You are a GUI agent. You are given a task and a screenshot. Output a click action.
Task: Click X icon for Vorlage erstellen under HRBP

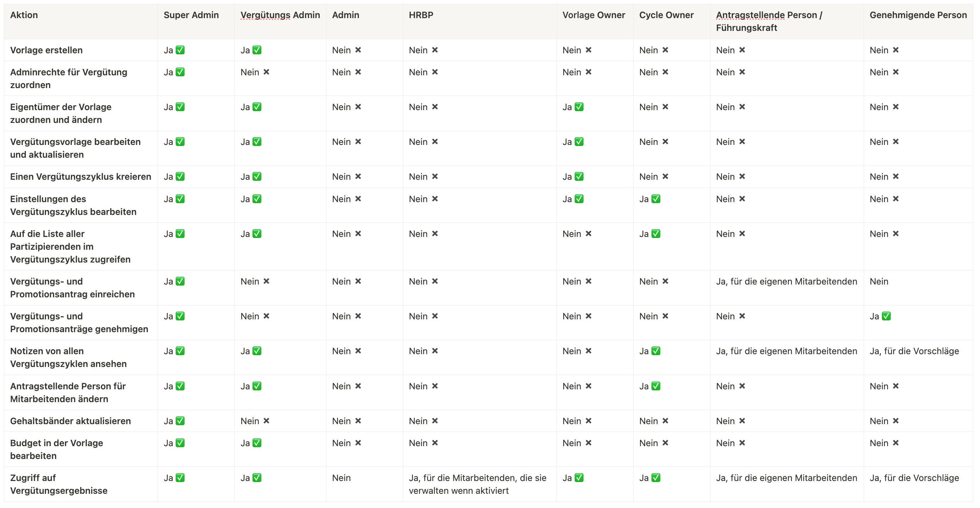tap(435, 50)
